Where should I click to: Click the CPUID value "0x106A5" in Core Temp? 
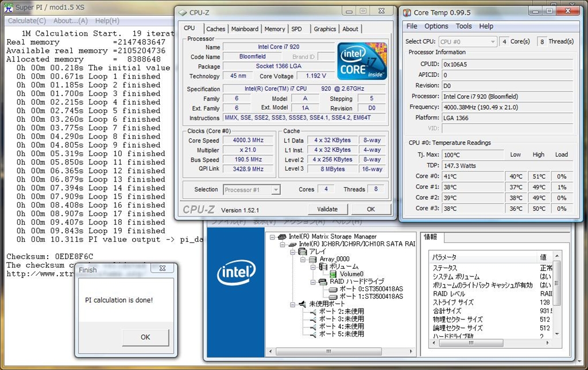coord(508,64)
